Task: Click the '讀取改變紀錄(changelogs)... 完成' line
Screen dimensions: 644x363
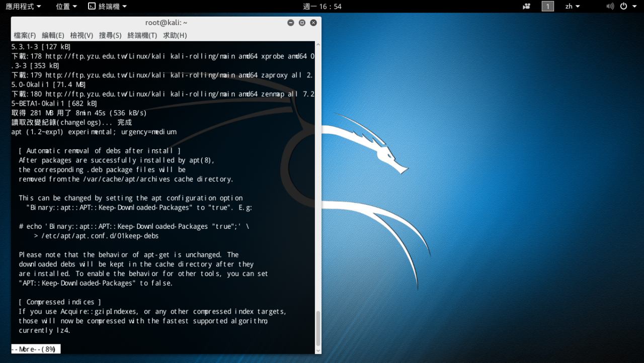Action: coord(71,123)
